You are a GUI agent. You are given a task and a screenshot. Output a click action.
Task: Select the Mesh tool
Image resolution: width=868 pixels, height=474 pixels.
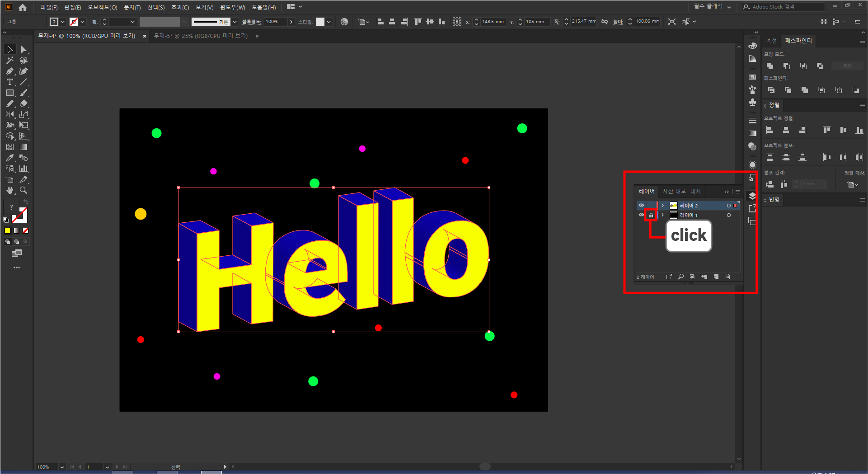[x=10, y=147]
